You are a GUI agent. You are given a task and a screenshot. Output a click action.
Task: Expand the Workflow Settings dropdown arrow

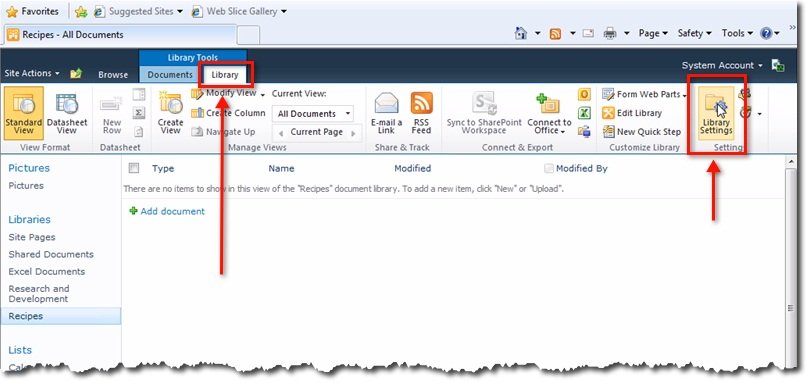pyautogui.click(x=760, y=114)
